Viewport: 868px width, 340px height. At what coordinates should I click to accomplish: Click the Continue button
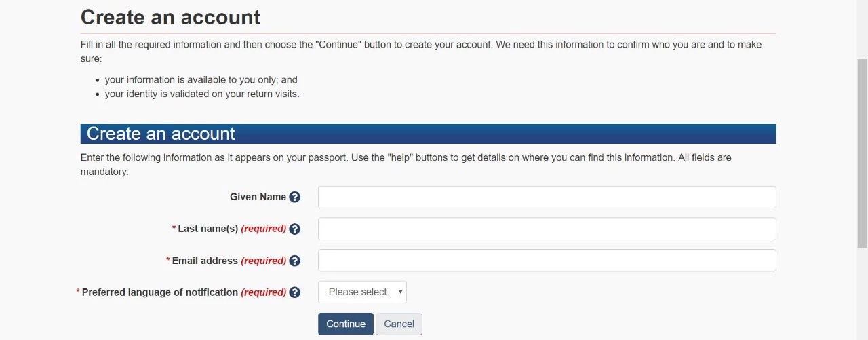(346, 324)
